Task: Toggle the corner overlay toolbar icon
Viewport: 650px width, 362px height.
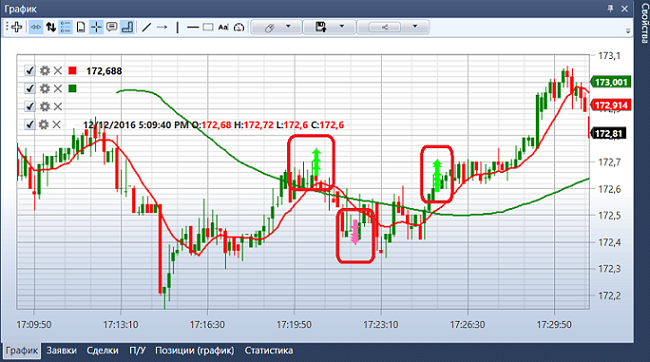Action: (127, 27)
